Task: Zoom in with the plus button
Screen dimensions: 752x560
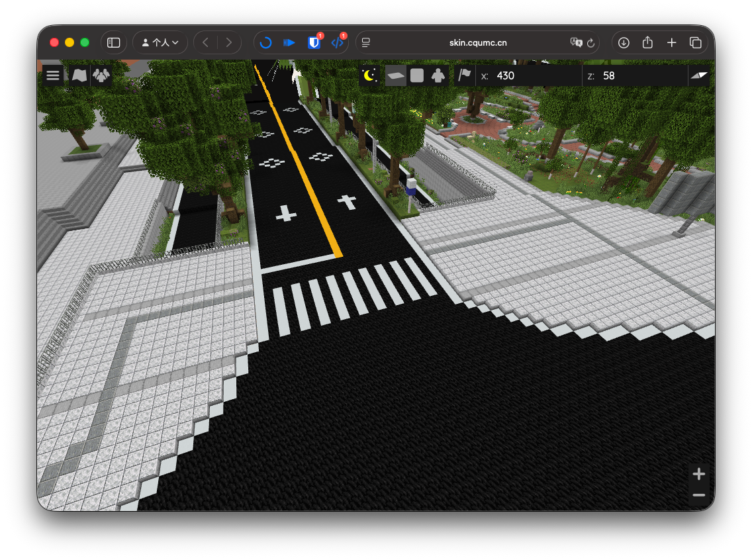Action: pos(699,474)
